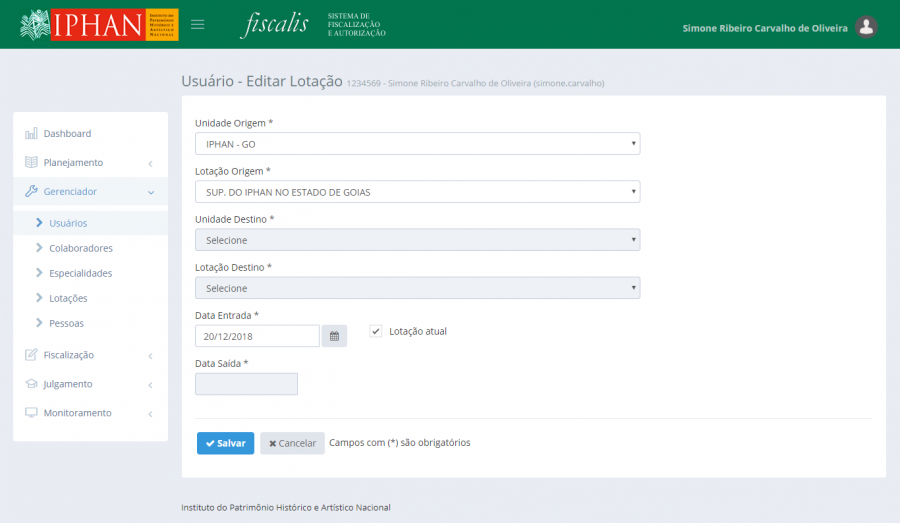This screenshot has width=900, height=523.
Task: Open the Unidade Destino dropdown
Action: pos(417,240)
